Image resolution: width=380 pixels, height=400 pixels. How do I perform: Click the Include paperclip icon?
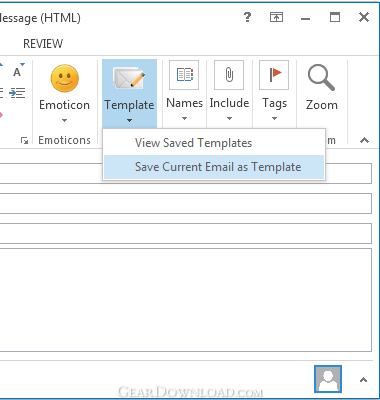[229, 75]
